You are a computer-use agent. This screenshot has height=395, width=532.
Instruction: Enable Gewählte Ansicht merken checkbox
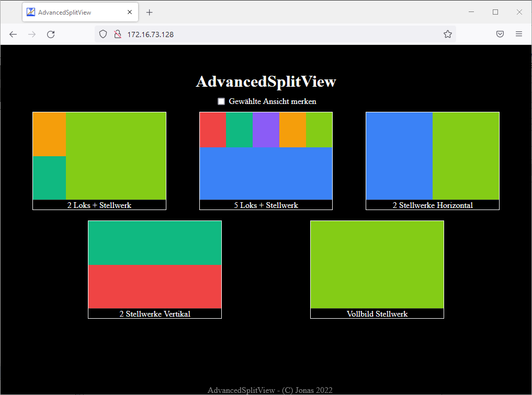(221, 101)
